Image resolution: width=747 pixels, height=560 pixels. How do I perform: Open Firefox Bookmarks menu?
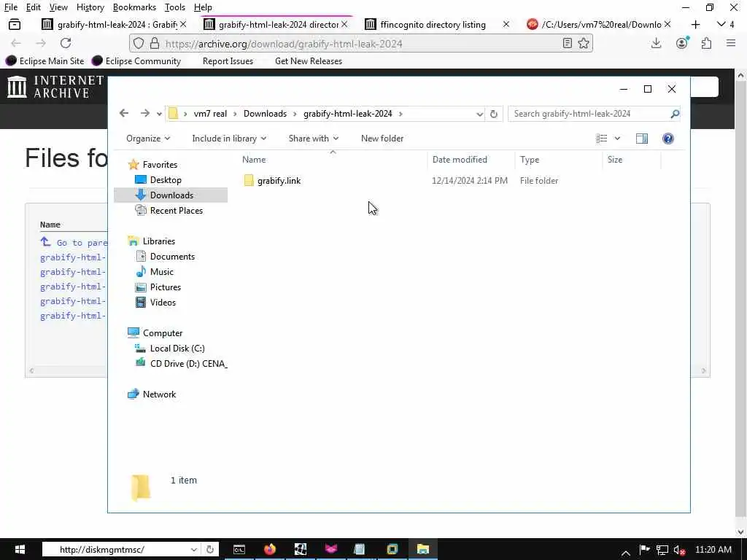(x=134, y=7)
